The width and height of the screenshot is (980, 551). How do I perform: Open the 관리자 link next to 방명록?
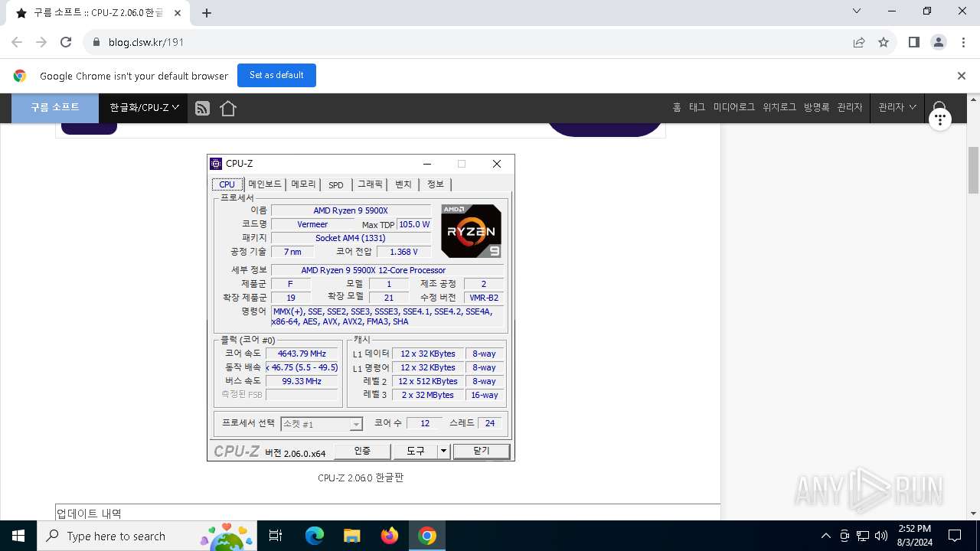coord(850,108)
